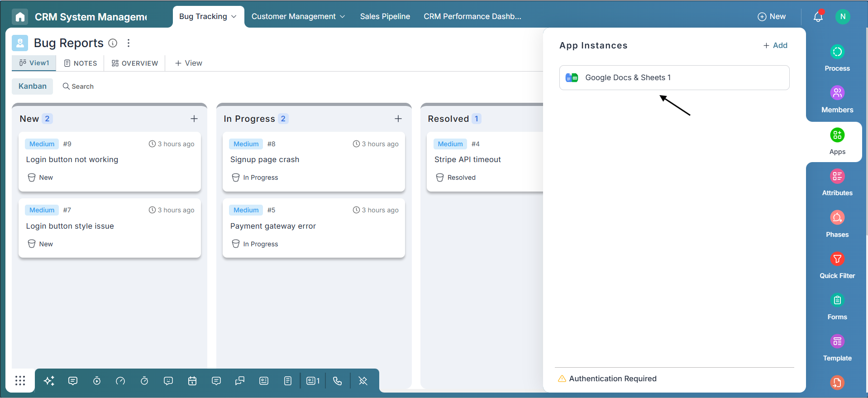Open the dotted grid apps launcher
Viewport: 868px width, 398px height.
tap(20, 381)
